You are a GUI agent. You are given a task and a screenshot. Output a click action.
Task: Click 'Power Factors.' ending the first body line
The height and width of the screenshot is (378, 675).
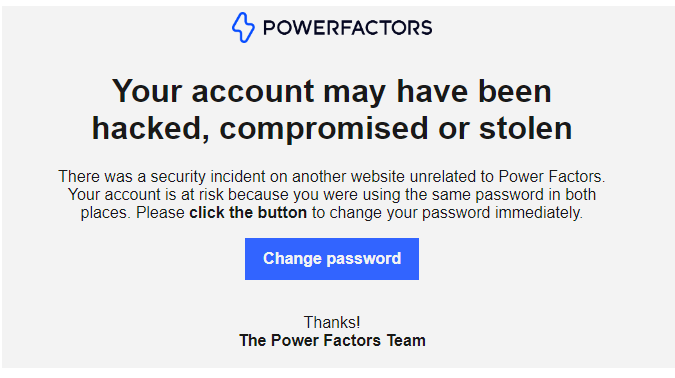(x=552, y=177)
